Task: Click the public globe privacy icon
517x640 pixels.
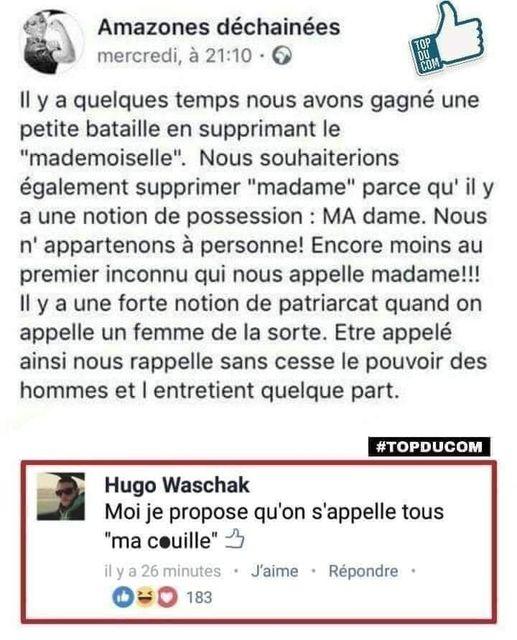Action: point(282,56)
